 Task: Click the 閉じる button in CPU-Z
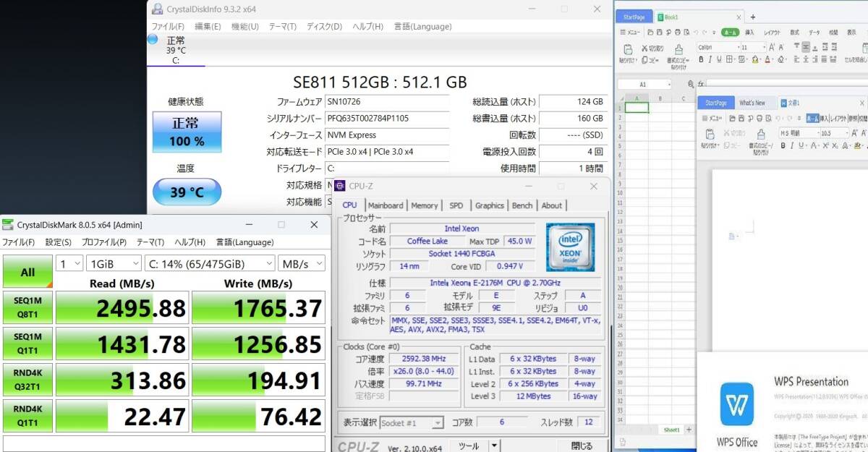click(x=582, y=446)
